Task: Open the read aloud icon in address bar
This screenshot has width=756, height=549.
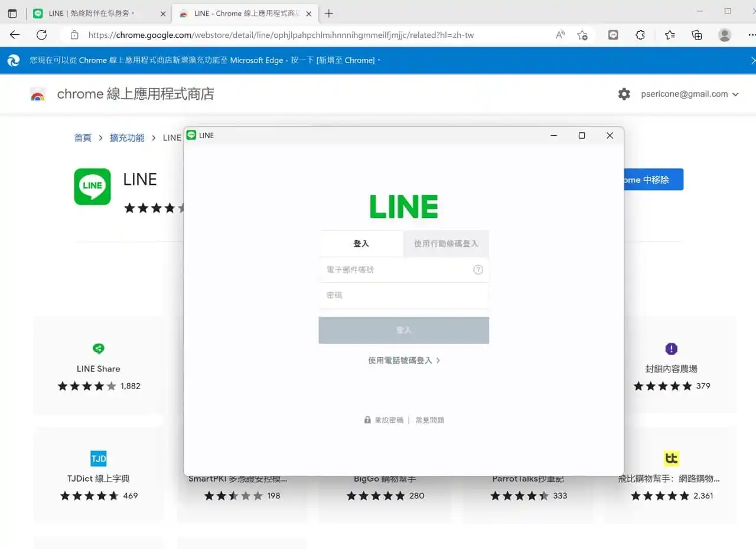Action: (x=561, y=35)
